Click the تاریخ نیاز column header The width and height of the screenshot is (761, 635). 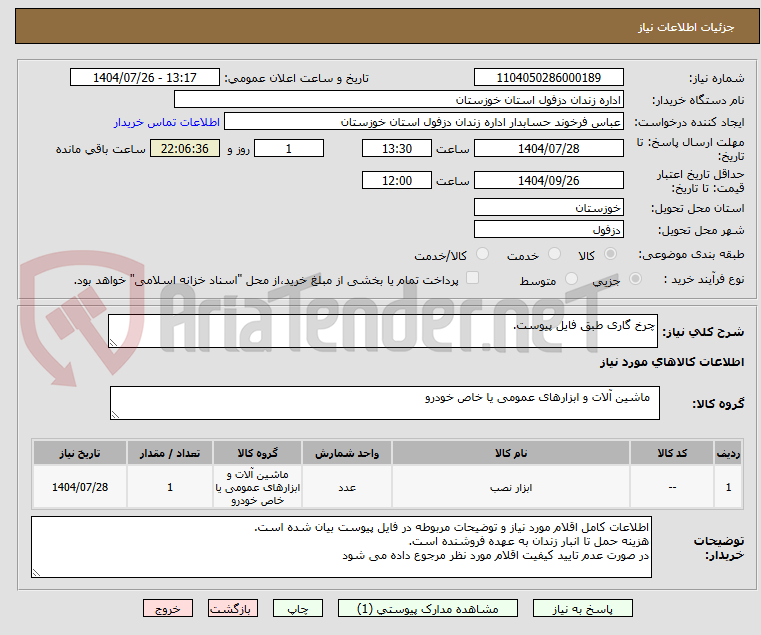80,453
